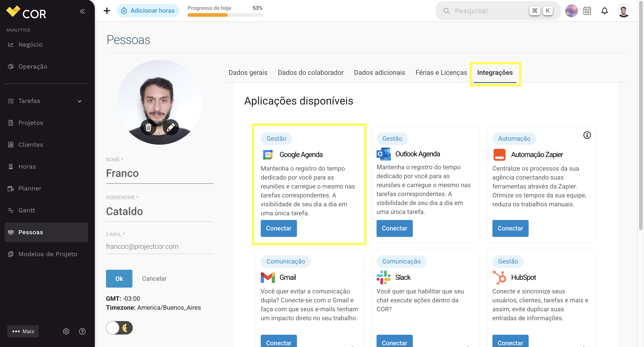Switch to Dados do colaborador tab

tap(311, 72)
